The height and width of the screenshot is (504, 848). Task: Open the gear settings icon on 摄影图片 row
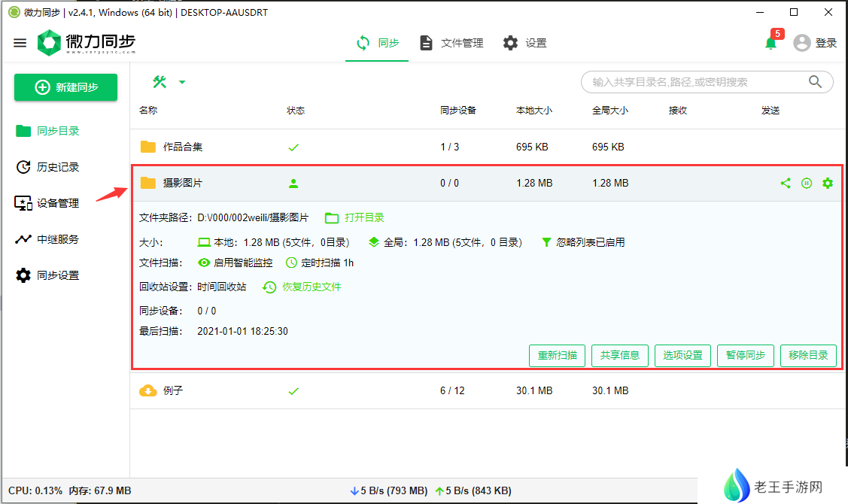pyautogui.click(x=828, y=183)
